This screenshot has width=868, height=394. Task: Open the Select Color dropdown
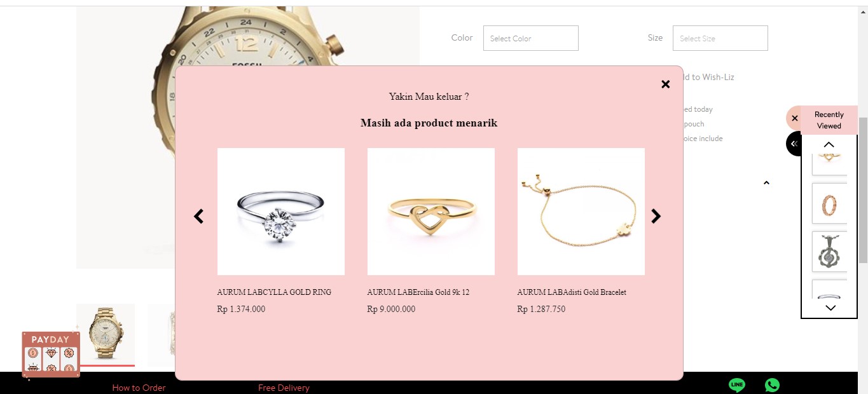pyautogui.click(x=530, y=38)
